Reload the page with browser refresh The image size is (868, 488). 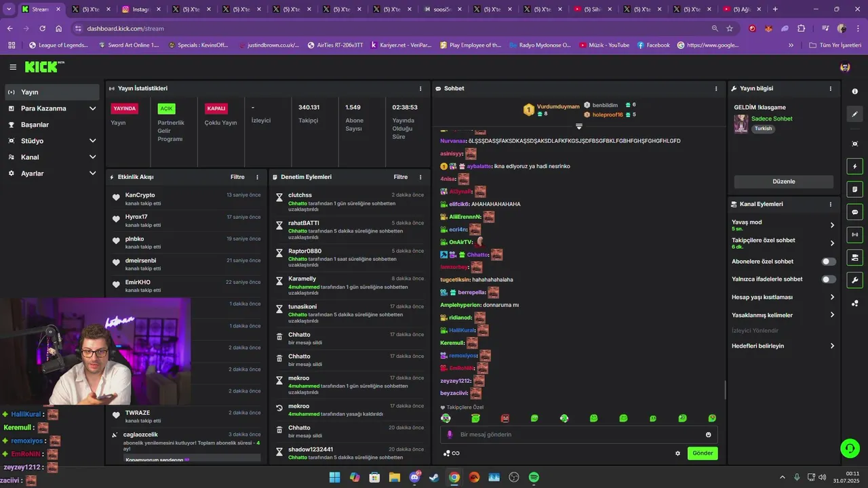[42, 28]
